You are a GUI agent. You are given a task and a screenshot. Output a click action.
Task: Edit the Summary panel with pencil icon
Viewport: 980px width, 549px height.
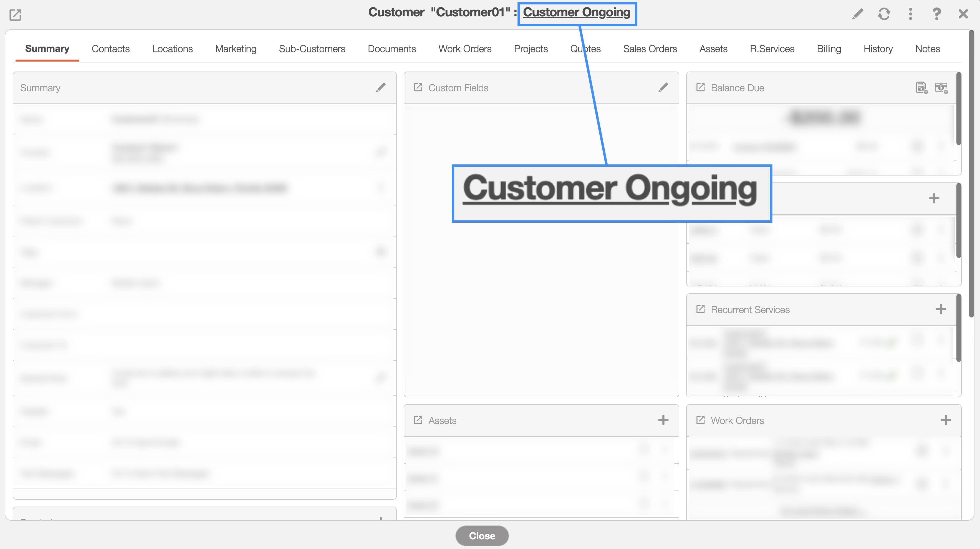coord(380,87)
